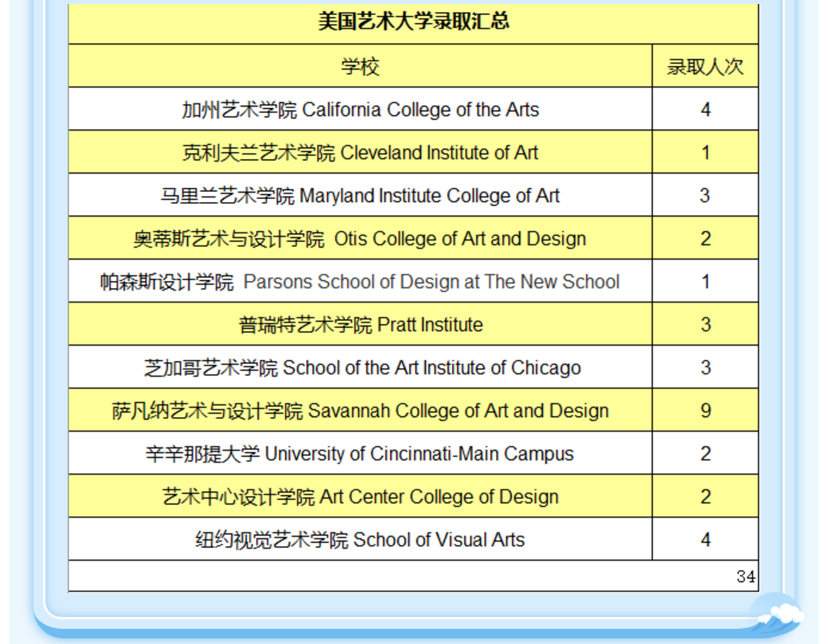
Task: Click the Otis College of Art and Design cell
Action: pyautogui.click(x=360, y=239)
